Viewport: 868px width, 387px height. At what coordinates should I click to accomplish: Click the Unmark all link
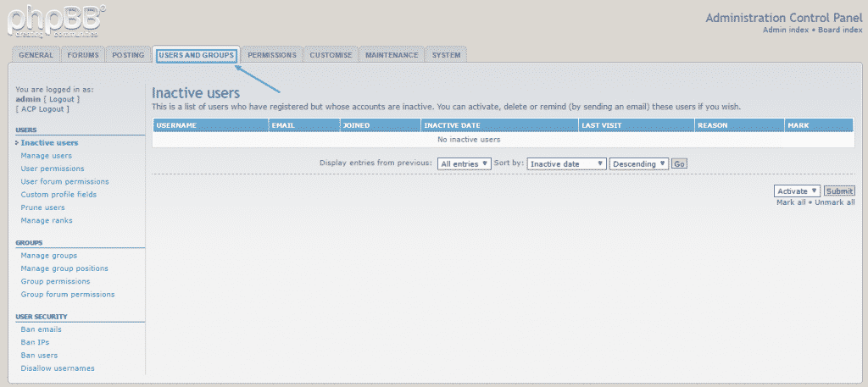click(x=834, y=202)
